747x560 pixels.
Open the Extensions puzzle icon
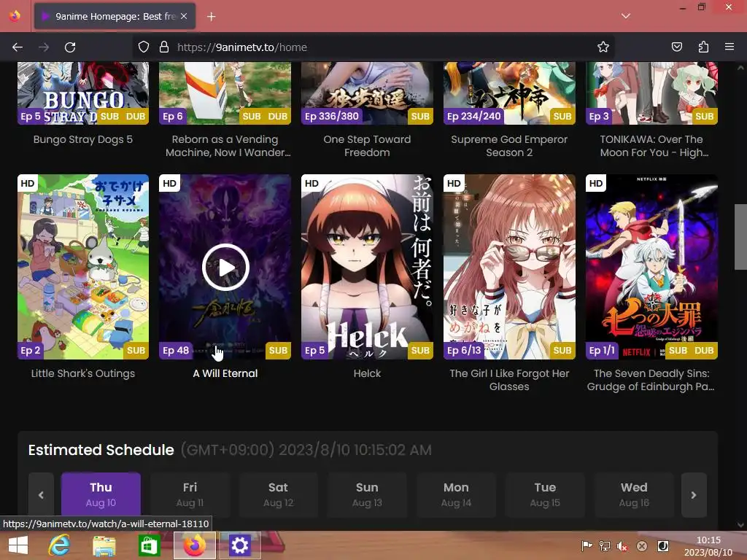click(x=703, y=47)
